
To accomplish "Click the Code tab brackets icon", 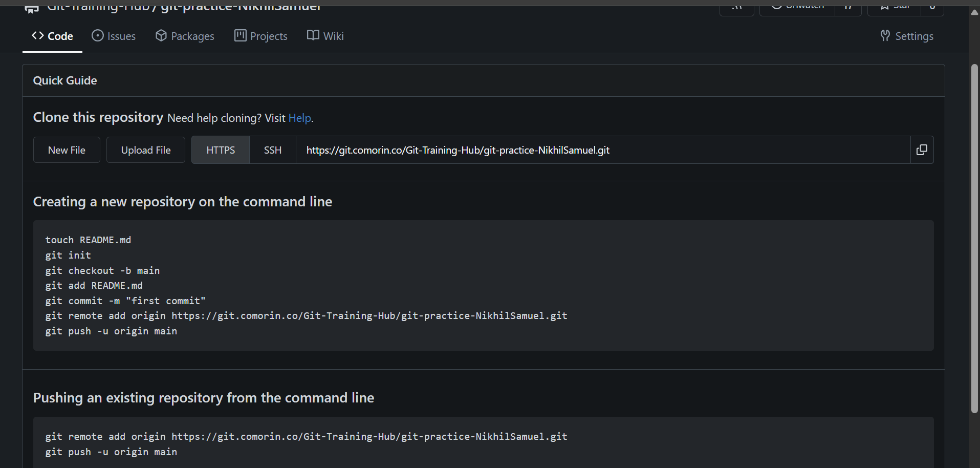I will pos(38,36).
